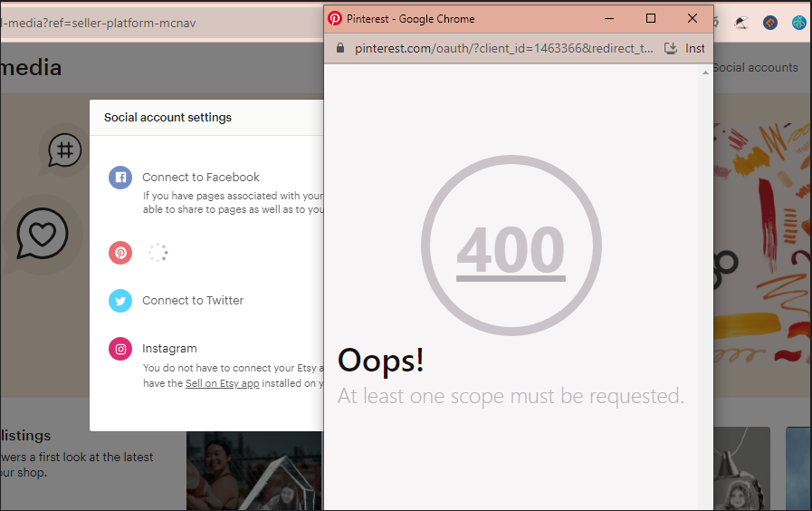Viewport: 812px width, 511px height.
Task: Click the Instagram icon in settings
Action: click(x=120, y=349)
